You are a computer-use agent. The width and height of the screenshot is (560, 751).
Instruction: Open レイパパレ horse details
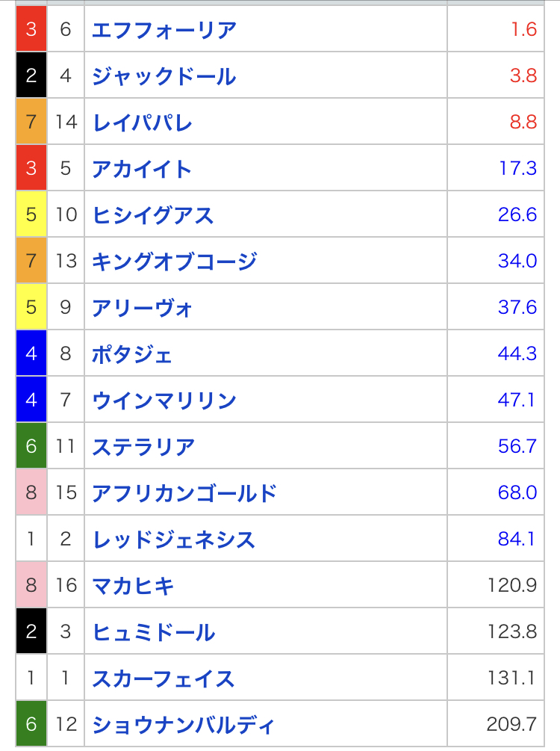pyautogui.click(x=142, y=123)
